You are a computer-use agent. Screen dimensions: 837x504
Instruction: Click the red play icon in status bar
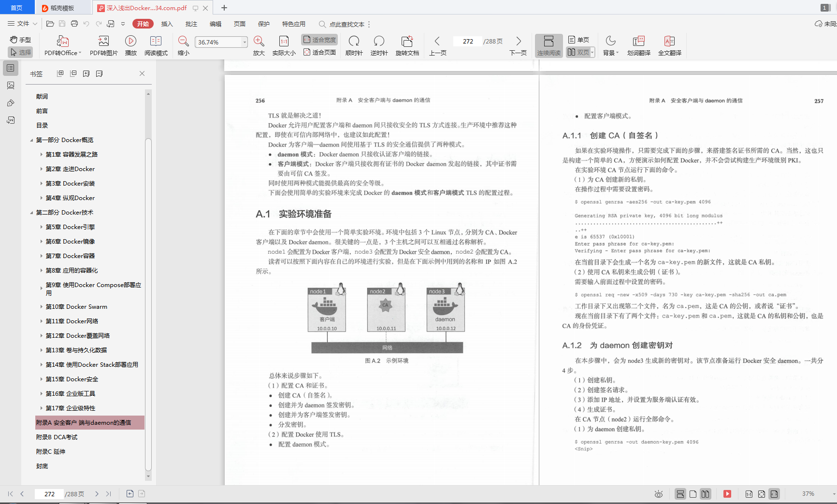(727, 494)
